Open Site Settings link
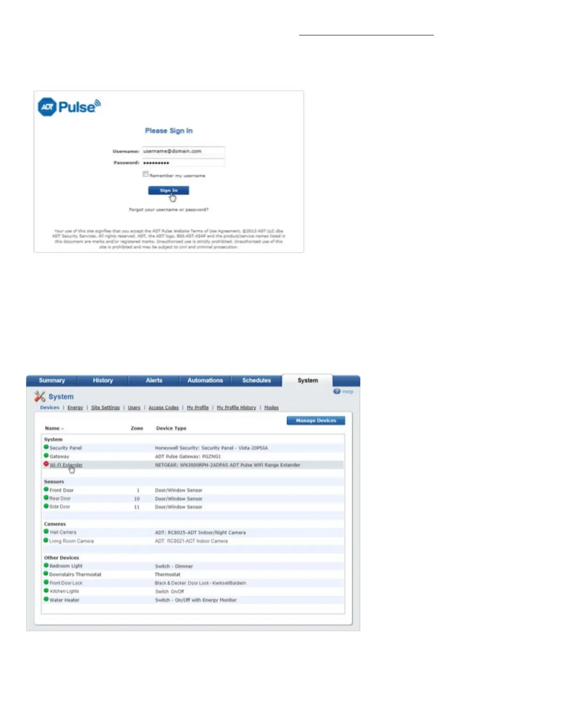563x728 pixels. pyautogui.click(x=105, y=408)
